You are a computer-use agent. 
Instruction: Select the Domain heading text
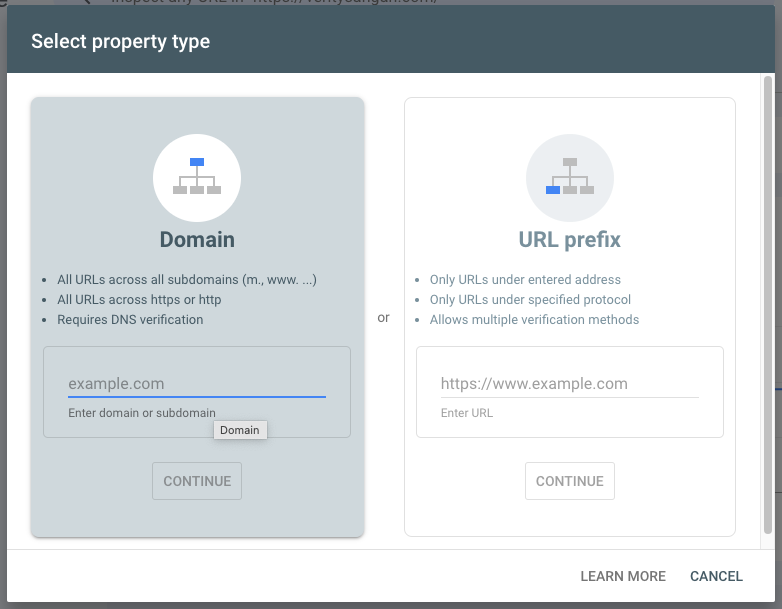(x=197, y=240)
